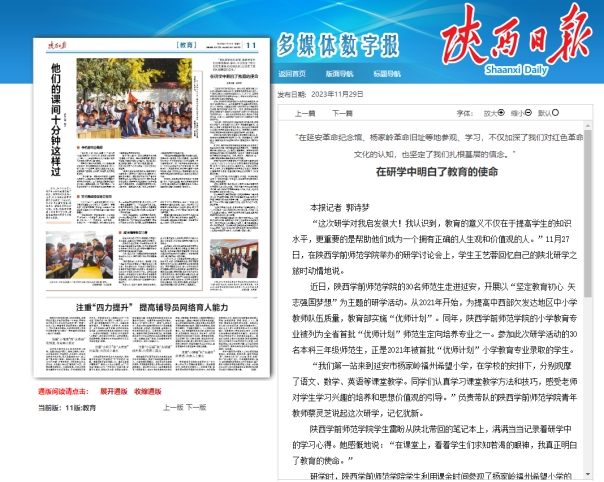Select the 默认 font size radio button
This screenshot has height=482, width=604.
(554, 113)
